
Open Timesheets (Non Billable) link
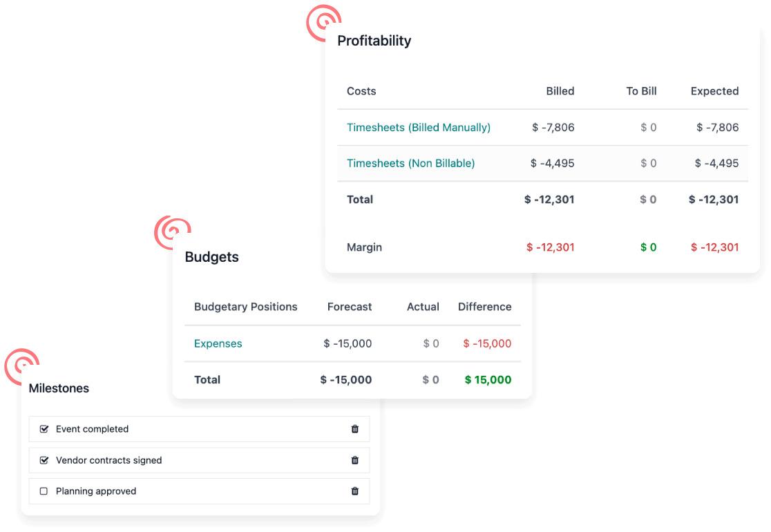410,163
